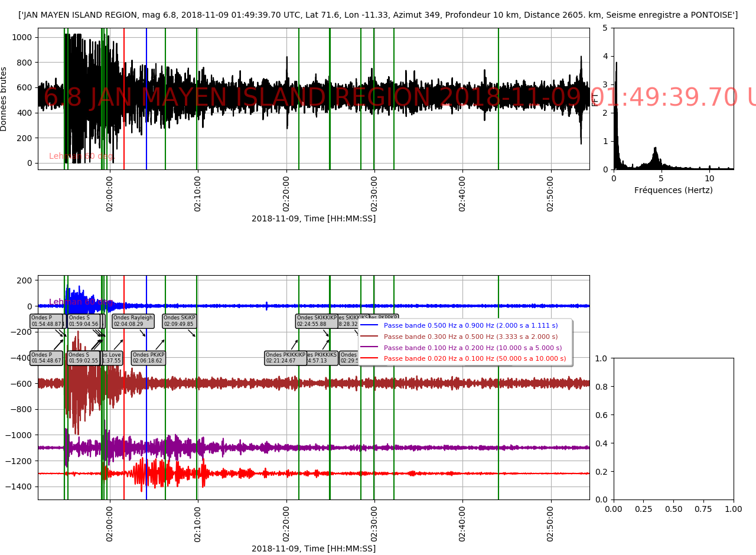Click the 'Fréquences (Hertz)' axis label
Image resolution: width=756 pixels, height=555 pixels.
tap(673, 190)
